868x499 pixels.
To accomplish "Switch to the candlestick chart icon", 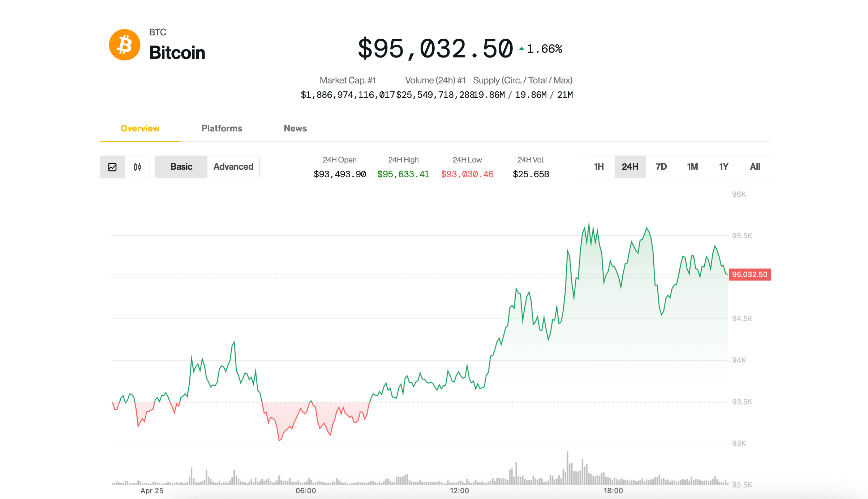I will tap(137, 167).
